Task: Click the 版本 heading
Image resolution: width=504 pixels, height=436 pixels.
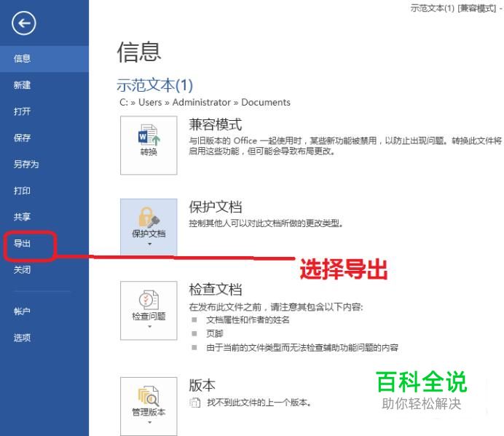Action: (x=202, y=385)
